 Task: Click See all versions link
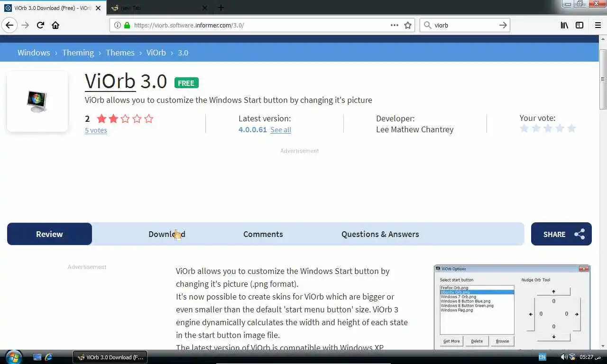pyautogui.click(x=281, y=129)
